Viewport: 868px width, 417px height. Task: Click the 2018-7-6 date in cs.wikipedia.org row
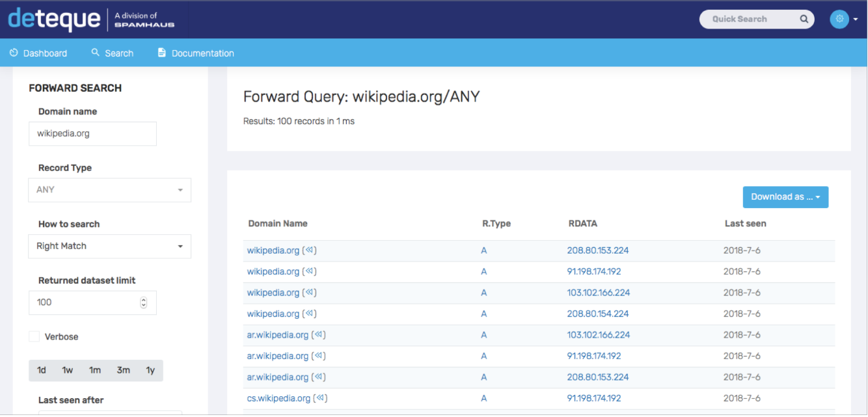[742, 398]
